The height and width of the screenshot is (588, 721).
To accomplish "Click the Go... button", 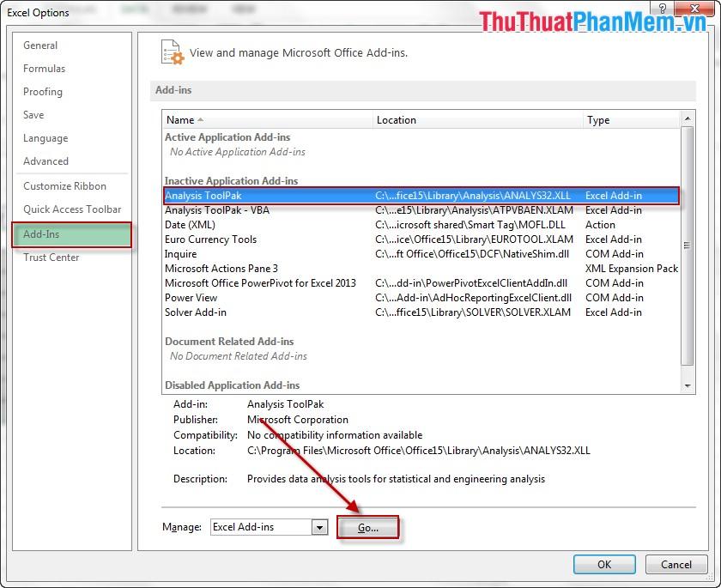I will point(368,527).
